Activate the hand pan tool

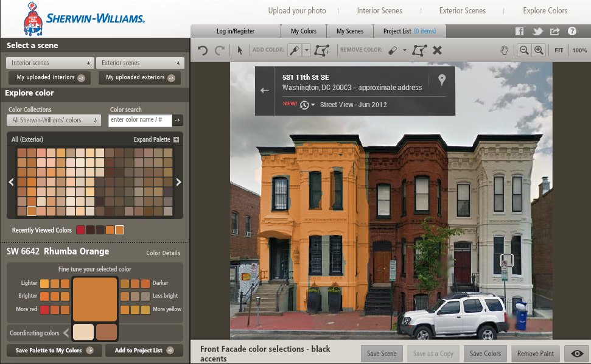(x=504, y=50)
